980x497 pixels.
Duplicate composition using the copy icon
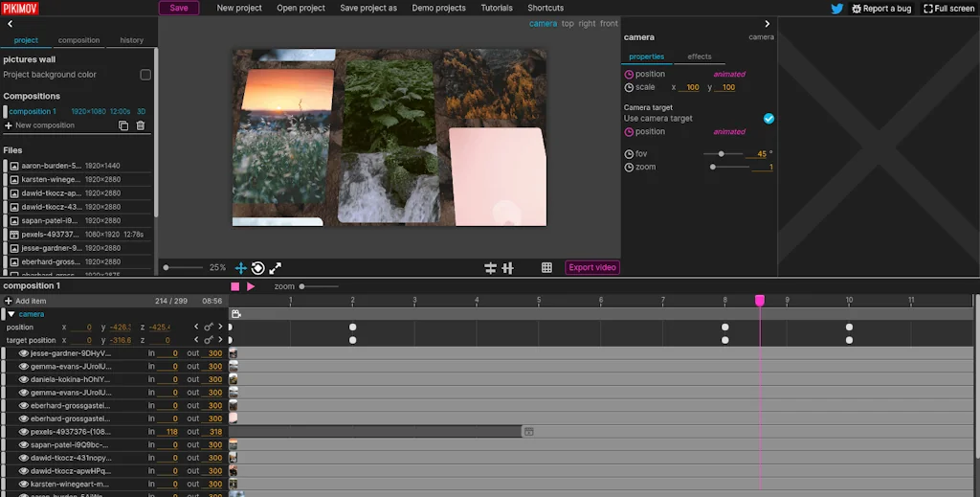click(123, 125)
